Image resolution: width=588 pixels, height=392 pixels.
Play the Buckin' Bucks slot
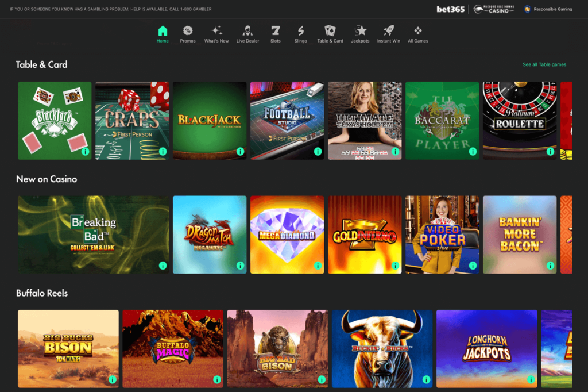pos(382,349)
